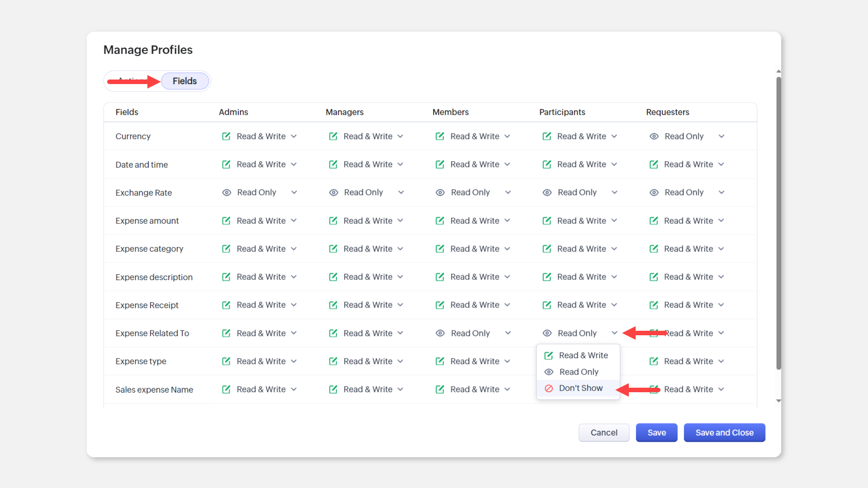The image size is (868, 488).
Task: Click the Cancel button
Action: [604, 432]
